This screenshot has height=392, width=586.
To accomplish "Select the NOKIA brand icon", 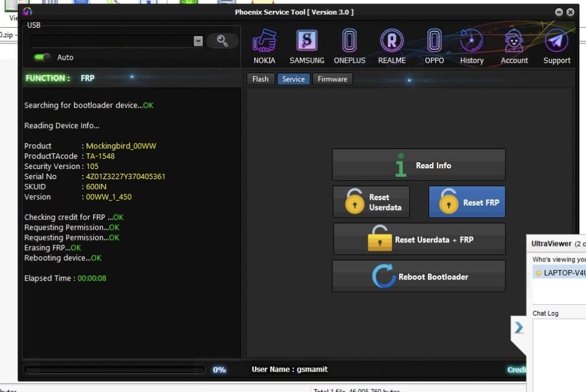I will 264,42.
